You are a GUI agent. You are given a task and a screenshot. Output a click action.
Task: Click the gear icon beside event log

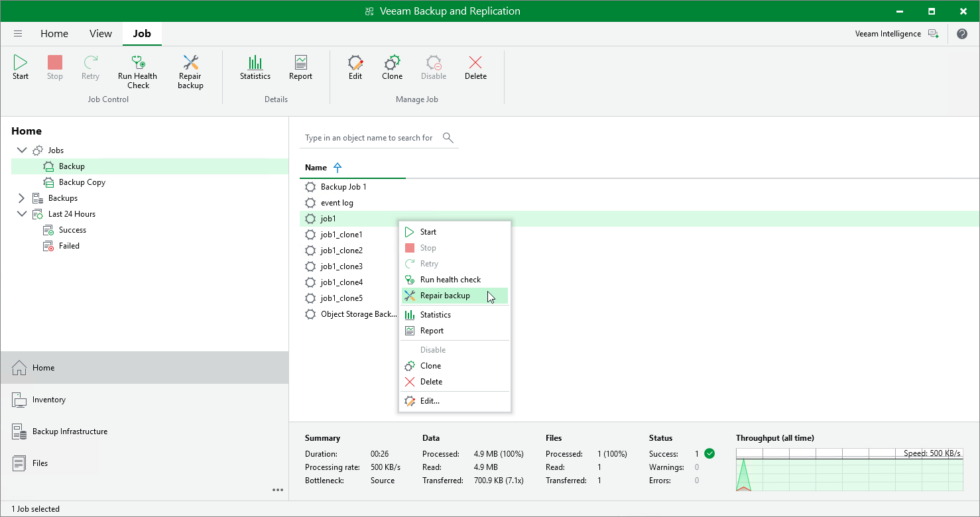tap(310, 203)
